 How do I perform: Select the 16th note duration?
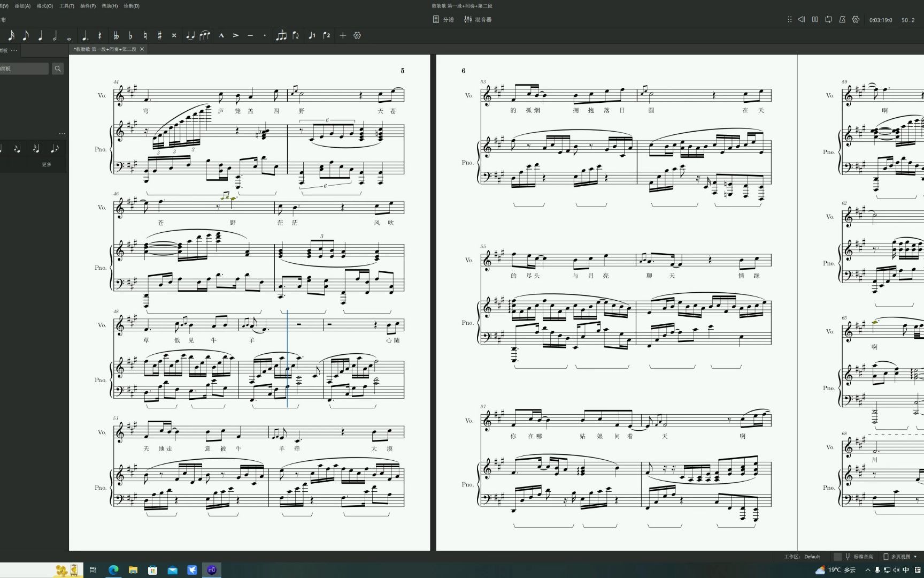tap(11, 35)
